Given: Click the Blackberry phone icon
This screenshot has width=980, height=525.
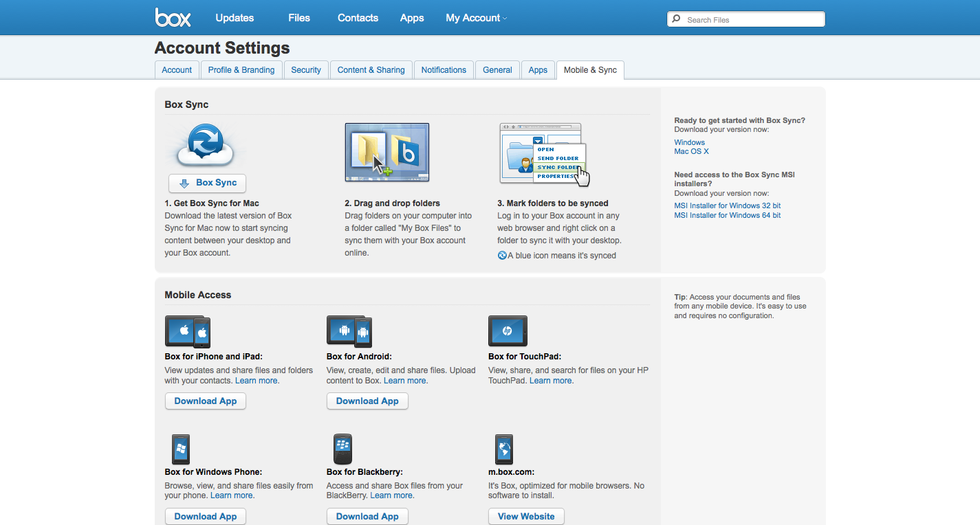Looking at the screenshot, I should pos(342,449).
